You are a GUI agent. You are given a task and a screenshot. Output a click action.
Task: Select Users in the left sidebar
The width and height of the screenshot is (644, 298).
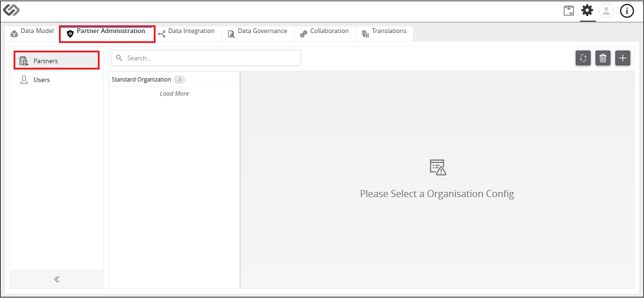(57, 80)
